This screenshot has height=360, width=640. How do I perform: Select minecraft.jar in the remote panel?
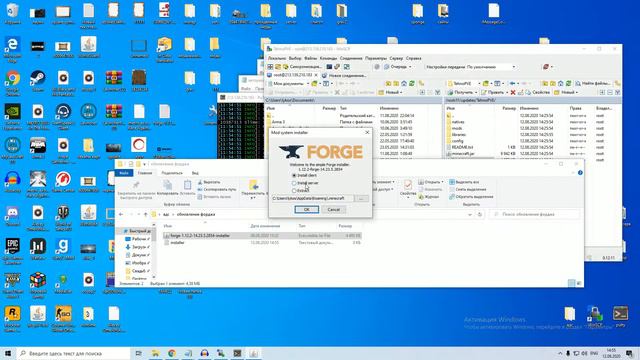click(x=462, y=153)
